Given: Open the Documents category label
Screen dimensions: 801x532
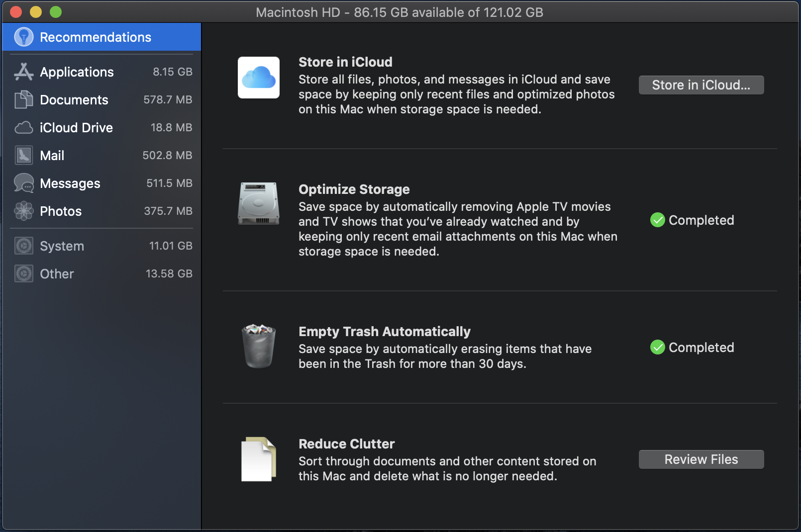Looking at the screenshot, I should [74, 100].
